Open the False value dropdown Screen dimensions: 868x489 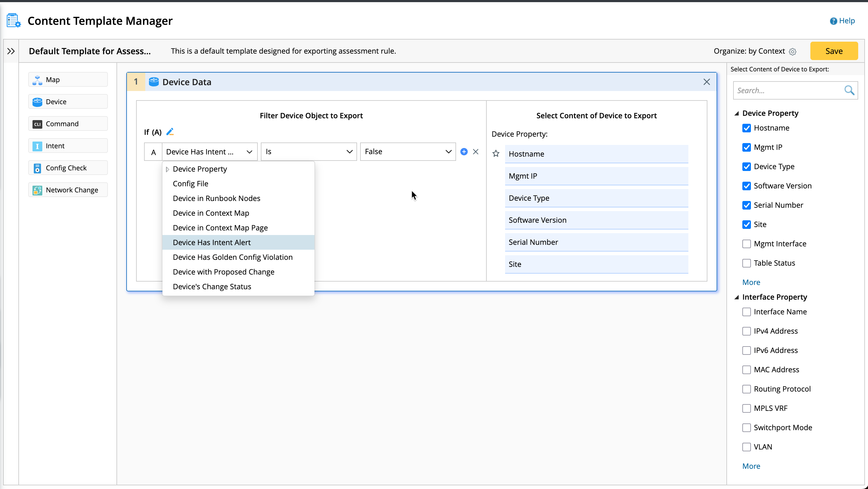pyautogui.click(x=408, y=152)
